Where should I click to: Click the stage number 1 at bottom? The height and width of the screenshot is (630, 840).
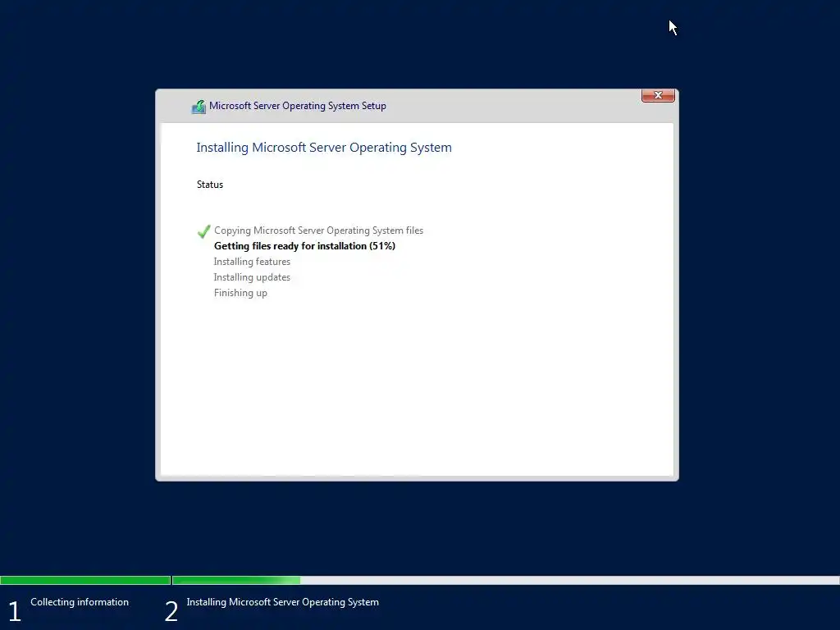15,612
